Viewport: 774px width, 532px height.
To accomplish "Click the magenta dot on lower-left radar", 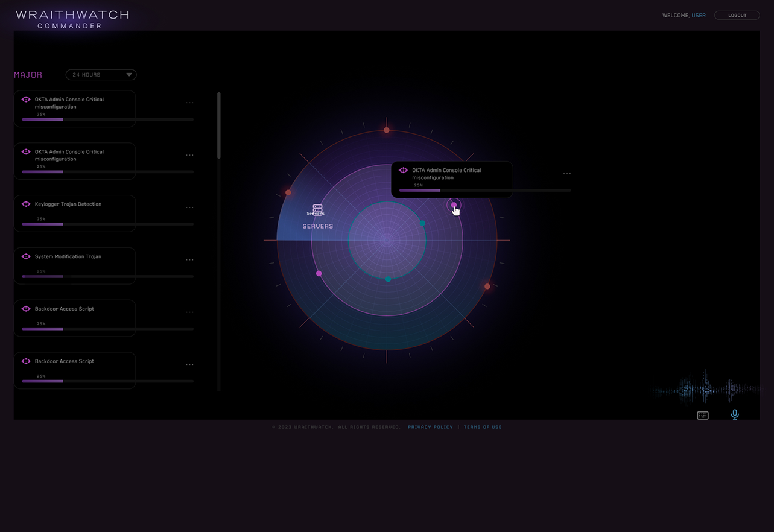I will point(319,273).
